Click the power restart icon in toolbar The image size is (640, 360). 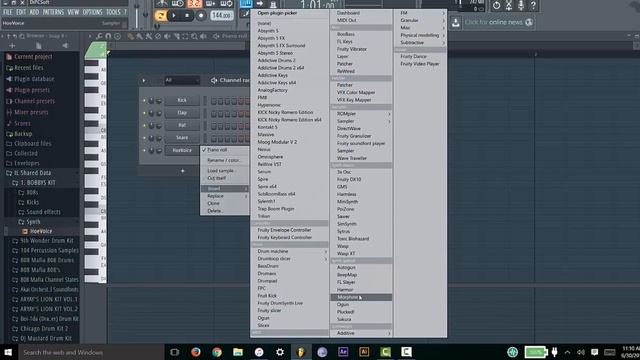pyautogui.click(x=496, y=5)
